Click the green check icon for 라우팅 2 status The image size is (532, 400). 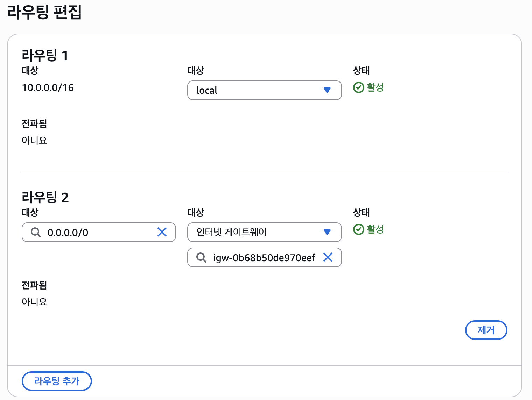(359, 229)
